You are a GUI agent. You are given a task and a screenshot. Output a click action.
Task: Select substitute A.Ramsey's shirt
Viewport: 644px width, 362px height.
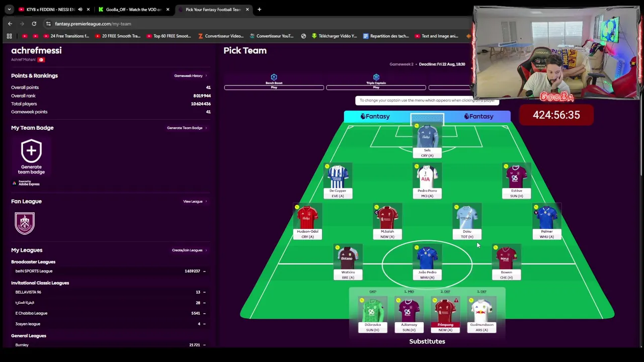tap(409, 311)
